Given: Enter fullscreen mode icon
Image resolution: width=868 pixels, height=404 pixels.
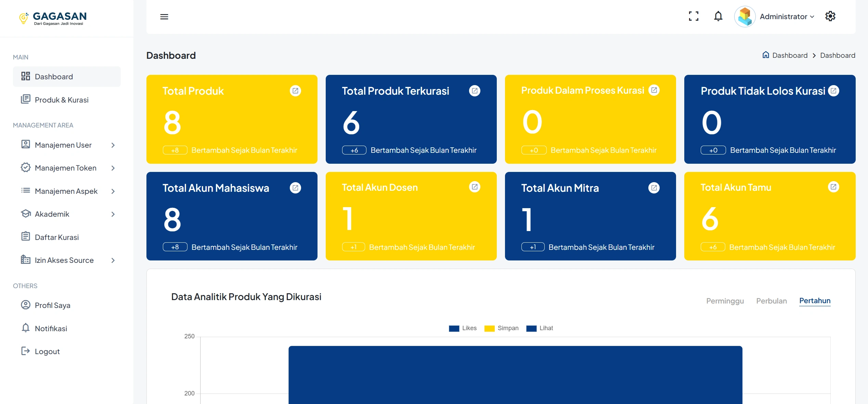Looking at the screenshot, I should tap(694, 16).
